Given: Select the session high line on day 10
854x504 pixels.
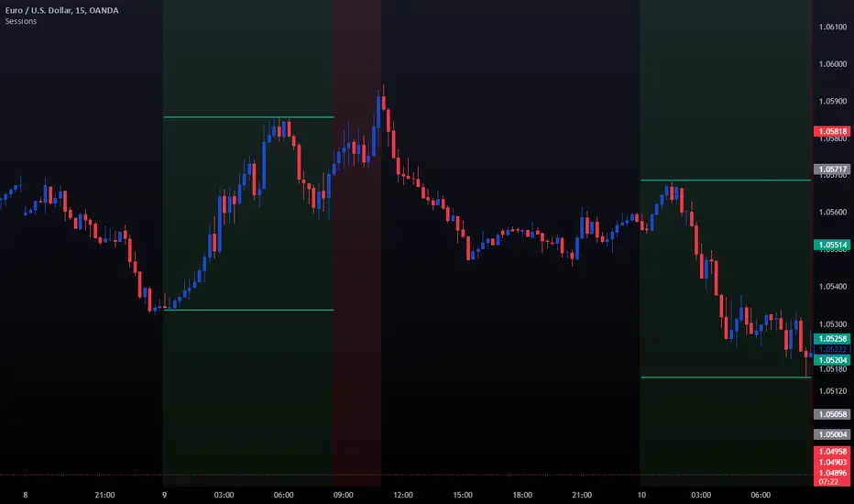Looking at the screenshot, I should click(726, 181).
